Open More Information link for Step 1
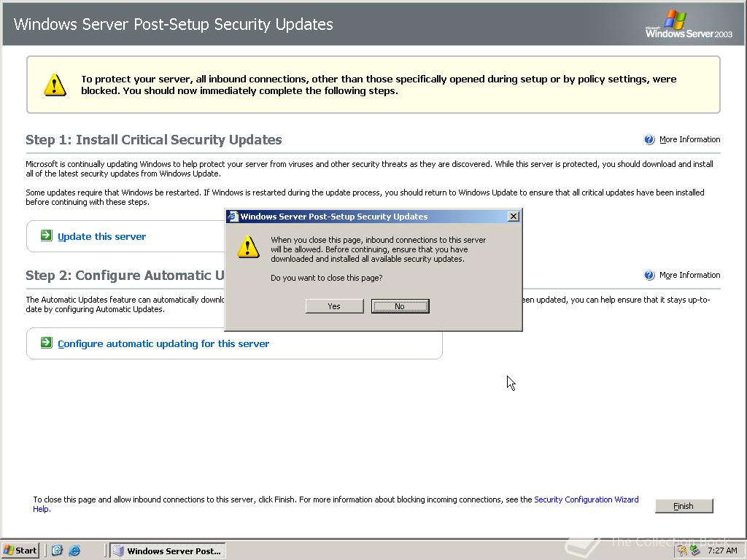This screenshot has width=747, height=560. pyautogui.click(x=690, y=139)
